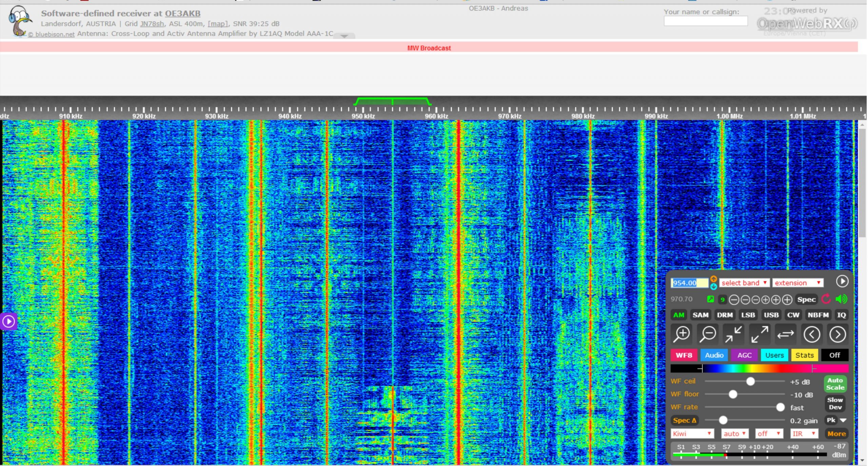868x466 pixels.
Task: Switch to the Users tab
Action: point(774,355)
